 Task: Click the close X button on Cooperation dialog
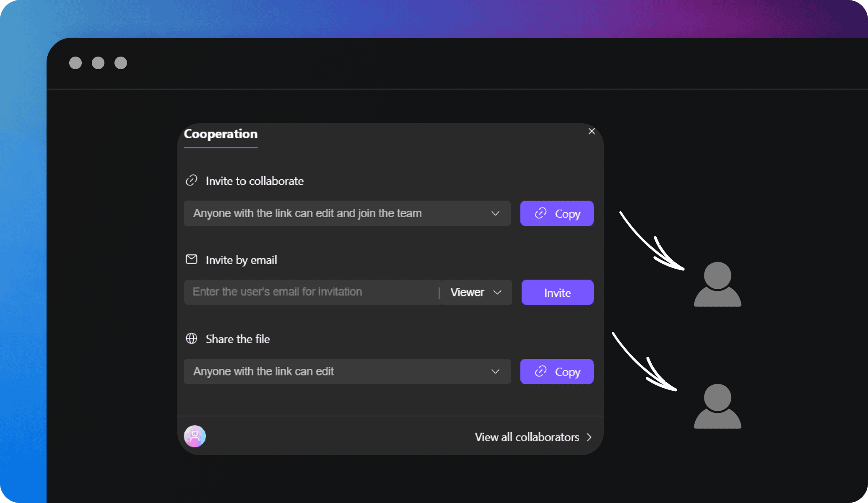pyautogui.click(x=591, y=131)
